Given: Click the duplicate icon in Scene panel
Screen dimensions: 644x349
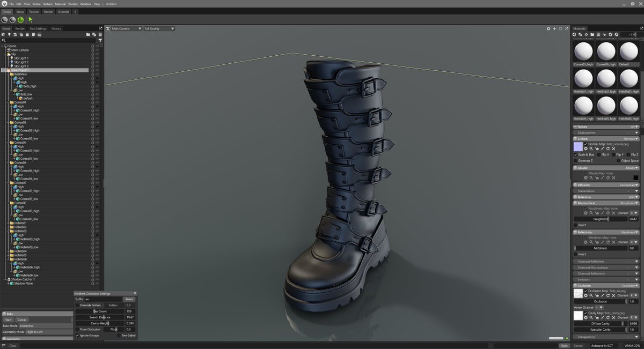Looking at the screenshot, I should (x=94, y=34).
